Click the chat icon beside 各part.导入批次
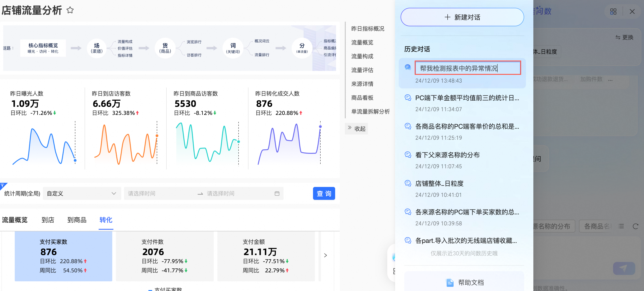This screenshot has height=291, width=644. pyautogui.click(x=408, y=240)
